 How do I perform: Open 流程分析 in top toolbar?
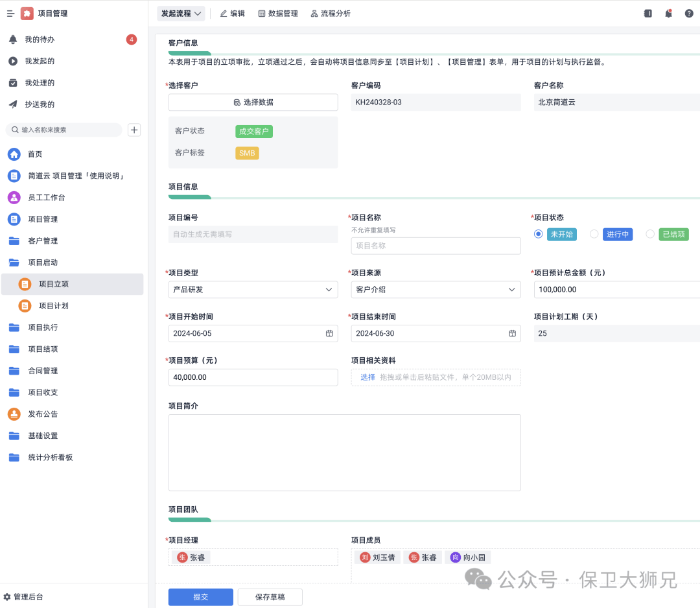coord(331,14)
